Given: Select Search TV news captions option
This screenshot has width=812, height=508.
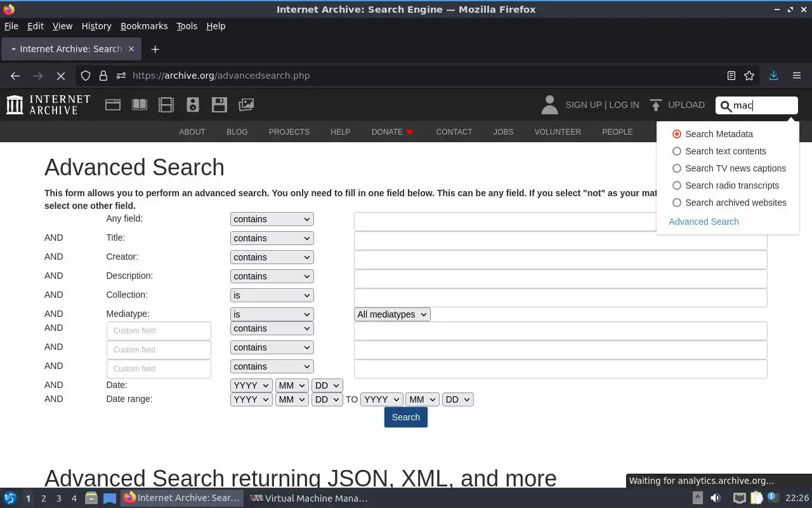Looking at the screenshot, I should 677,168.
